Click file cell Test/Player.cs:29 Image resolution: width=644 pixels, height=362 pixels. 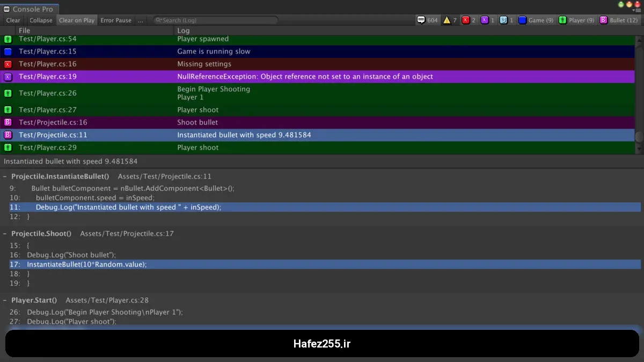tap(48, 147)
